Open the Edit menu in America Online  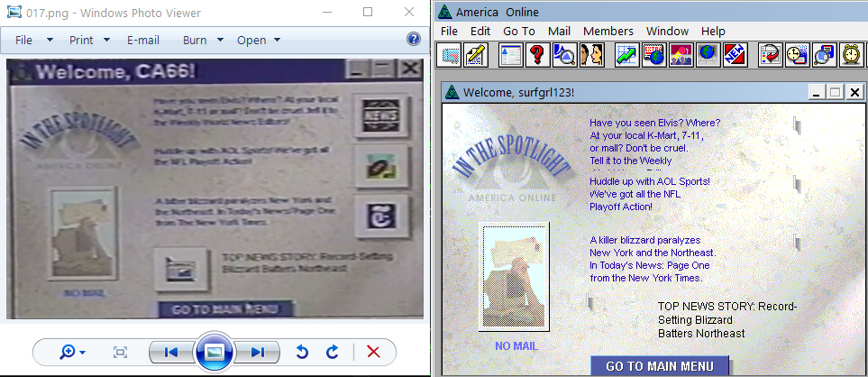(x=480, y=31)
